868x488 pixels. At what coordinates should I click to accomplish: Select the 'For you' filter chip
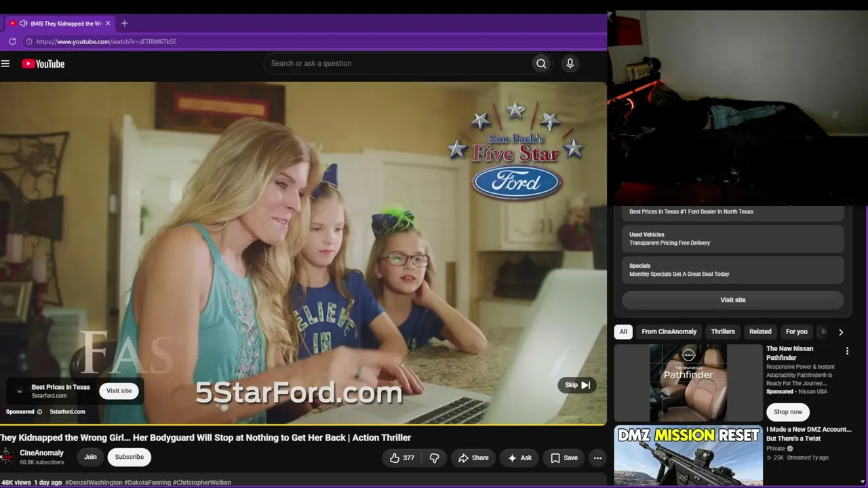[796, 331]
